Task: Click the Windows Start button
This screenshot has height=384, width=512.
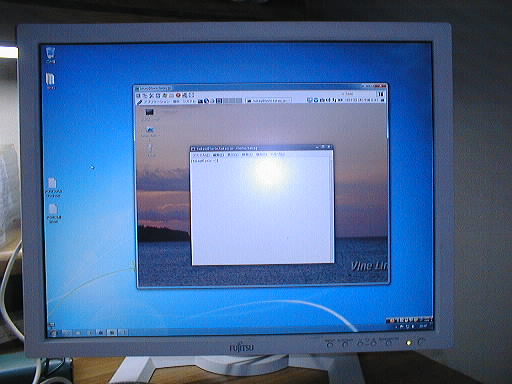Action: [52, 332]
